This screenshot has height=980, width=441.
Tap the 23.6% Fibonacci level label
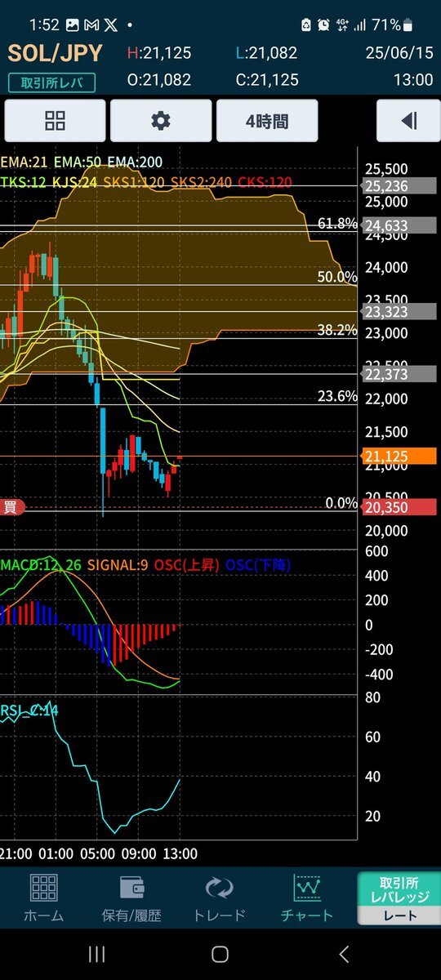(x=336, y=396)
